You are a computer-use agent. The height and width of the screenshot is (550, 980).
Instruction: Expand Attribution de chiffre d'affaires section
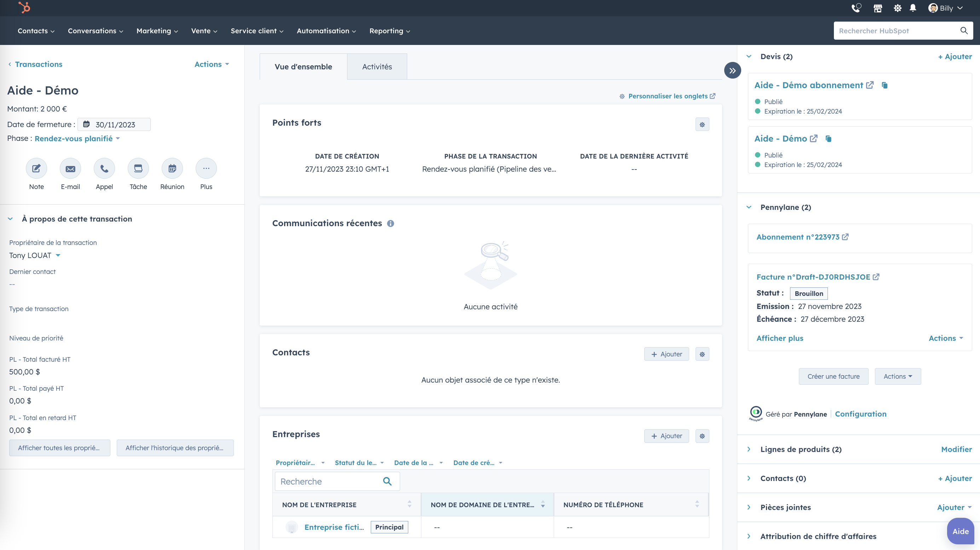749,536
